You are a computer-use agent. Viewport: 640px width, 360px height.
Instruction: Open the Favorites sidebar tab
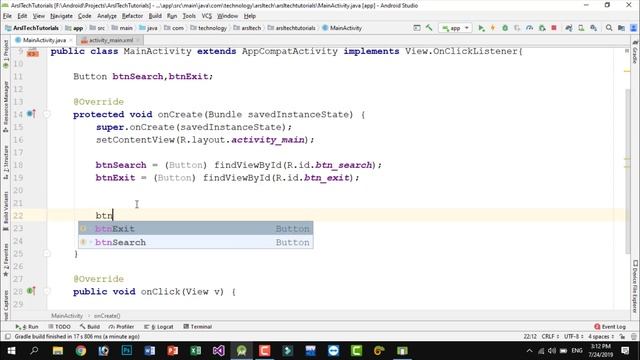click(x=6, y=260)
